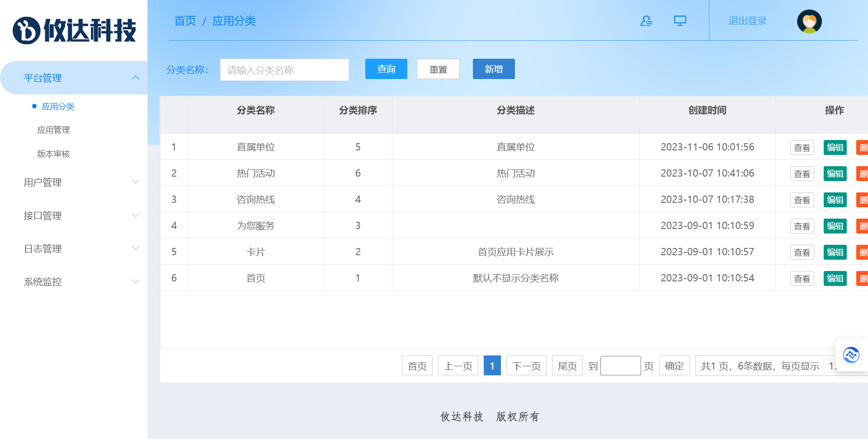Click the 确定 confirm page jump button

tap(675, 365)
